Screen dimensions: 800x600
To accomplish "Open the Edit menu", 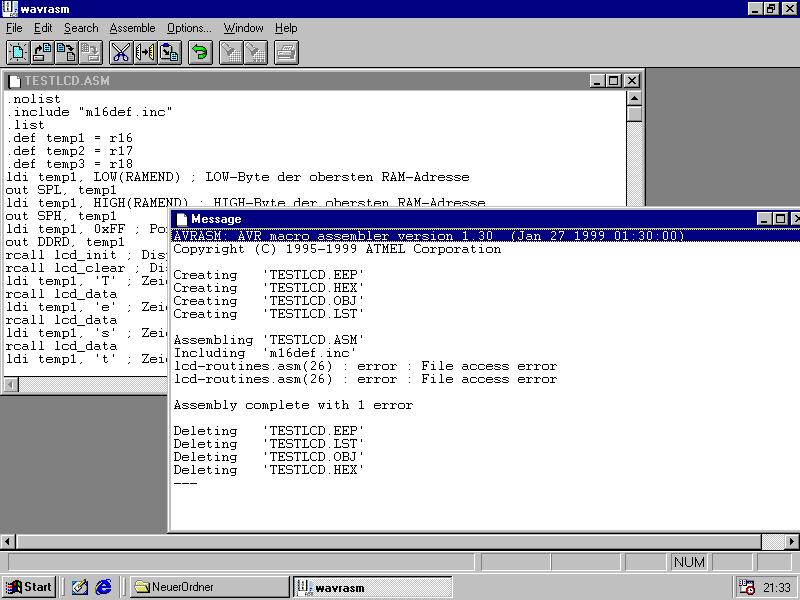I will point(43,28).
